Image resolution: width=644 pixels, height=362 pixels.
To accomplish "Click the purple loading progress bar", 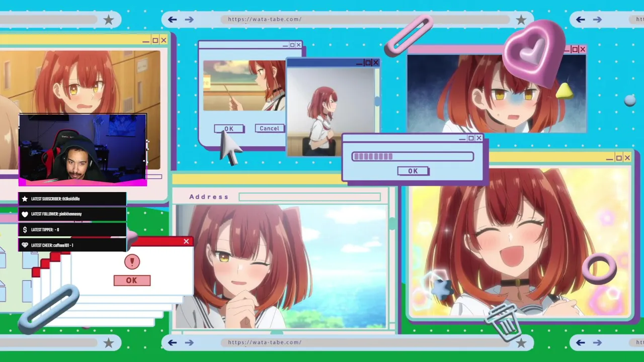I will [413, 157].
